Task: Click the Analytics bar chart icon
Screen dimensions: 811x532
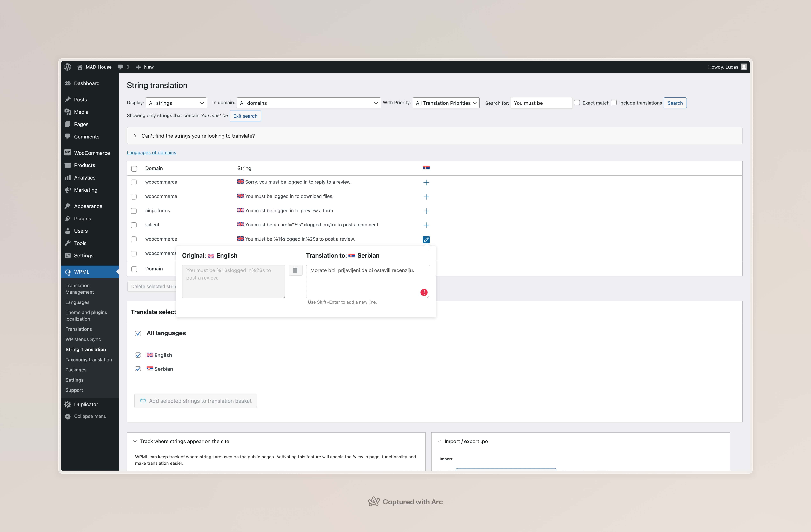Action: pos(67,177)
